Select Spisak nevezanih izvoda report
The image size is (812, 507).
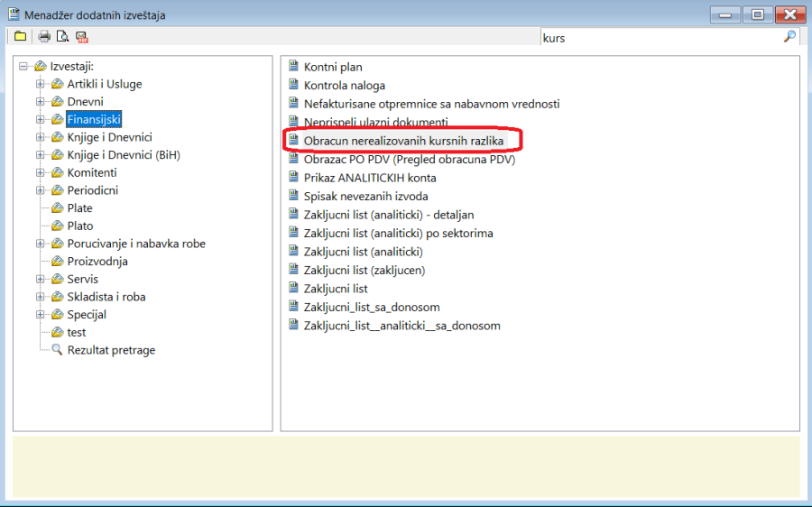pos(365,197)
